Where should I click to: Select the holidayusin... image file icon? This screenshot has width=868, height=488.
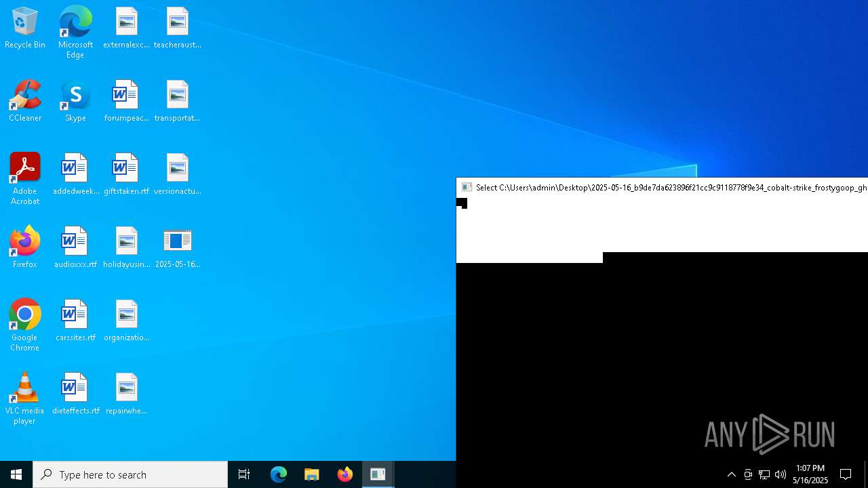pyautogui.click(x=126, y=248)
